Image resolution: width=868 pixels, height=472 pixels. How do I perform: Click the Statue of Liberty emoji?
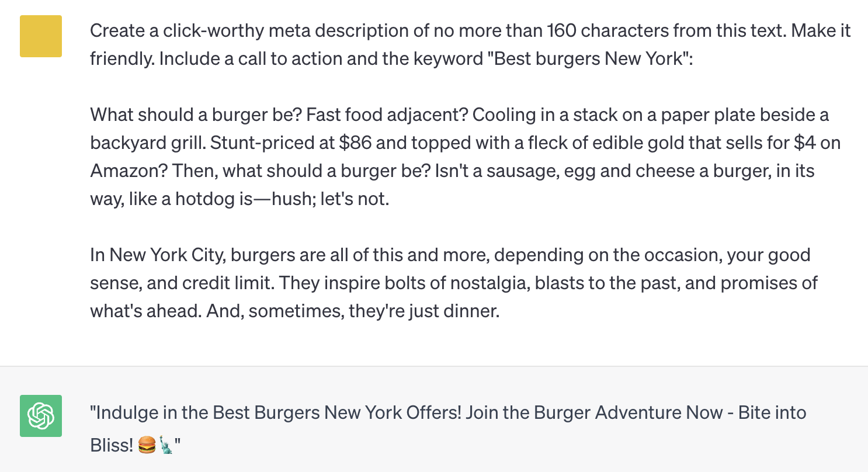[166, 446]
